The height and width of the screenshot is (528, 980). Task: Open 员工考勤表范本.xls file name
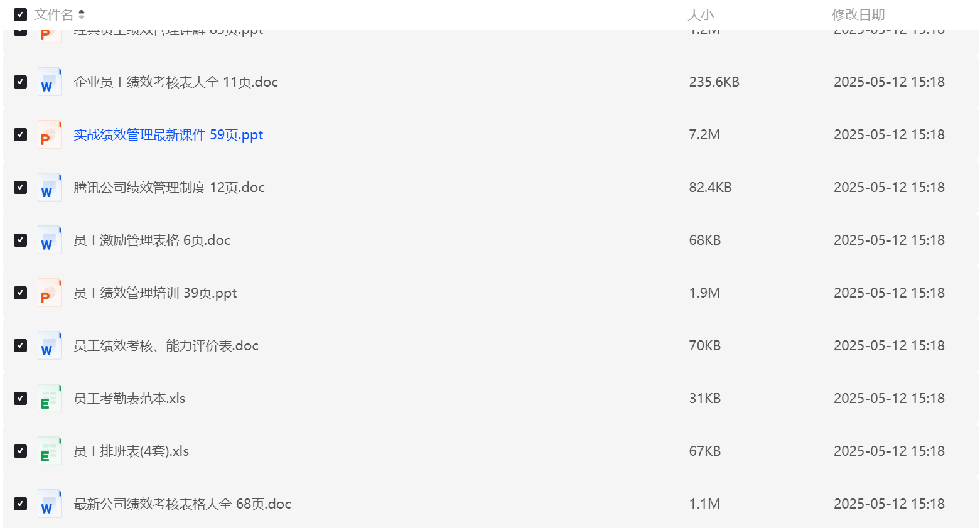tap(129, 399)
